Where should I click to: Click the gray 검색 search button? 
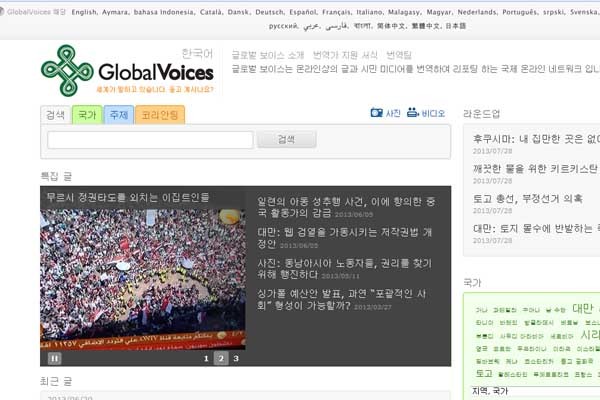coord(287,139)
